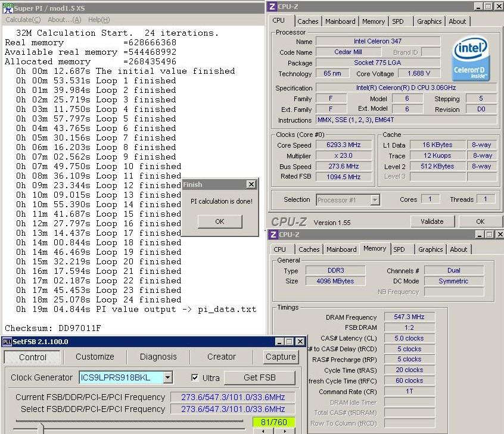
Task: Click the Checksum: DD97011F line
Action: (x=52, y=328)
